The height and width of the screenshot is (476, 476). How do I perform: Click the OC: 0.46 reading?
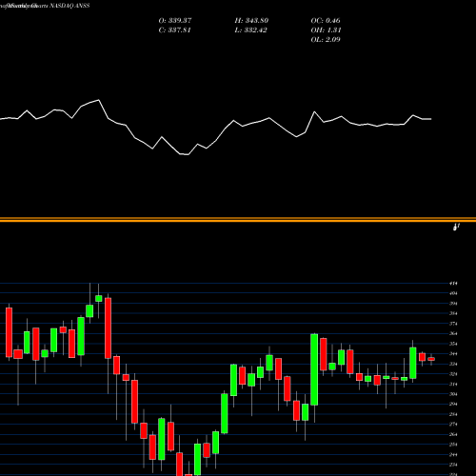[x=326, y=21]
